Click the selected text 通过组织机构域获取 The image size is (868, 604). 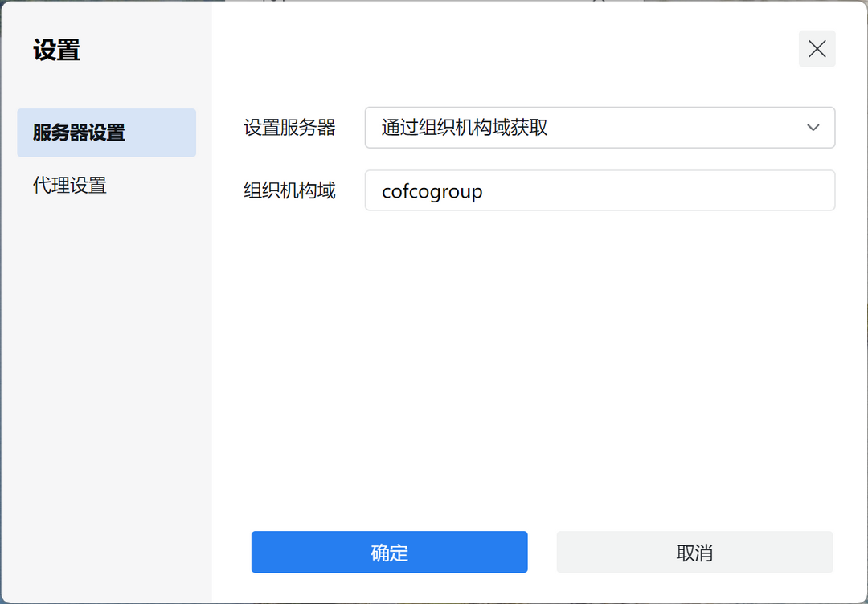[464, 128]
